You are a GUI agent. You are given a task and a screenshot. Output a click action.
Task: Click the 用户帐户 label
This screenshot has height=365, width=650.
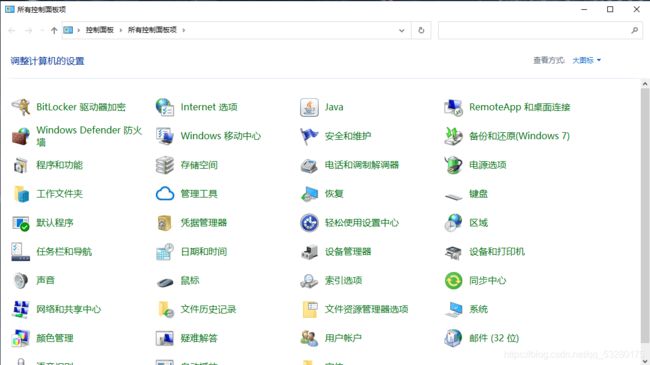[x=343, y=338]
